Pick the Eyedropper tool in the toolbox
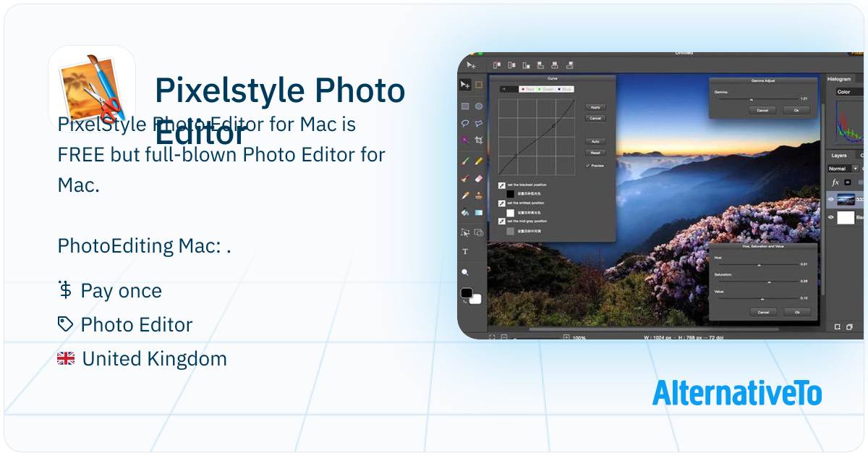 tap(465, 195)
